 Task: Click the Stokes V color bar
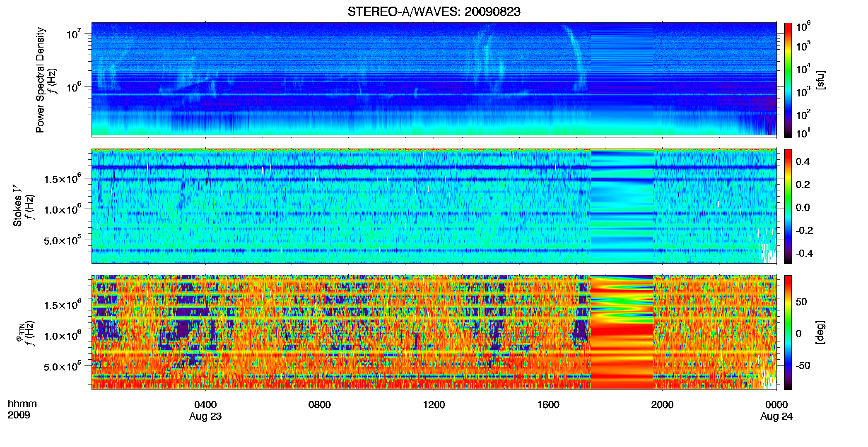[x=788, y=206]
